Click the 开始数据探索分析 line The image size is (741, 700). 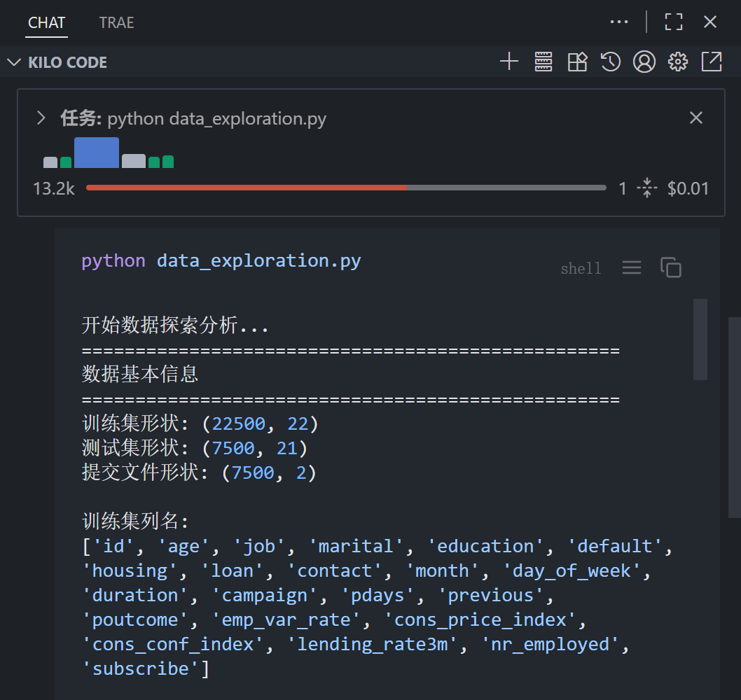pyautogui.click(x=175, y=325)
